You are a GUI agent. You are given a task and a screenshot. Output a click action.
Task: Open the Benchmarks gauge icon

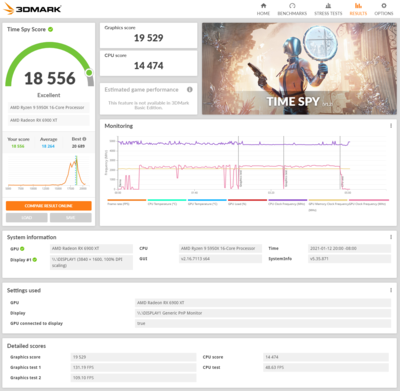click(292, 6)
